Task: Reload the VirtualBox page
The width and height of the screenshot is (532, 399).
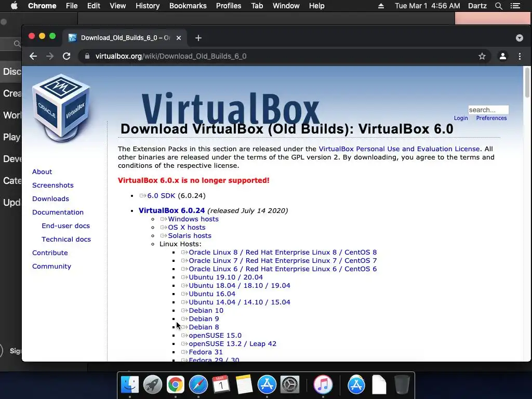Action: coord(66,56)
